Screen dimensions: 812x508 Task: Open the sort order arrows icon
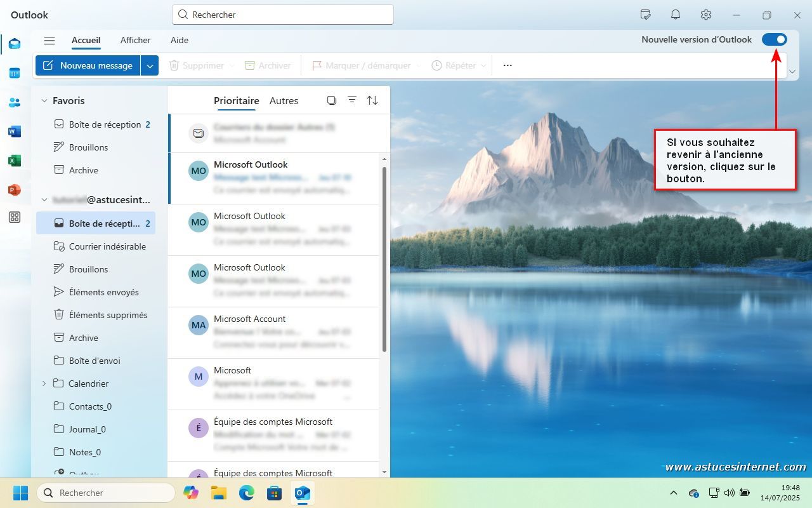[372, 100]
